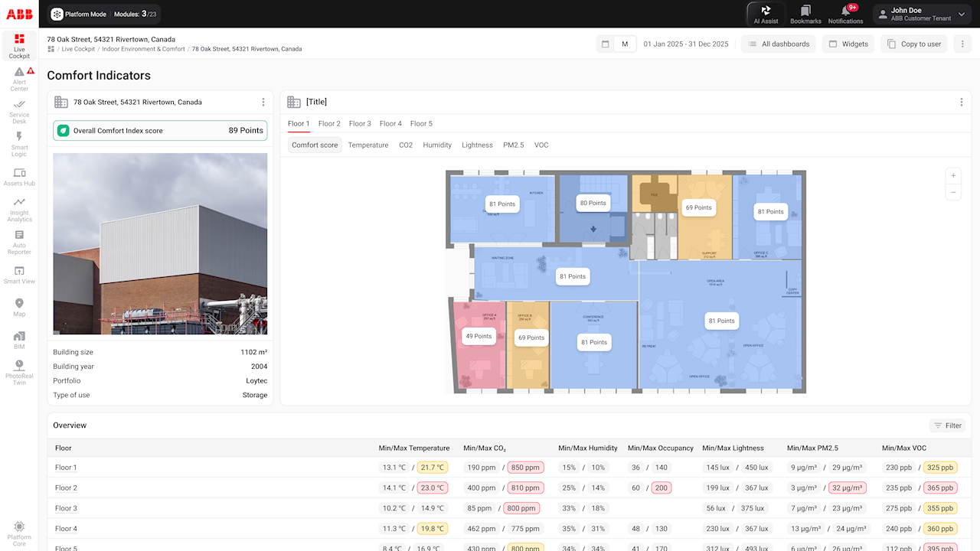Open Floor 3 link in overview
The image size is (980, 551).
click(x=66, y=508)
